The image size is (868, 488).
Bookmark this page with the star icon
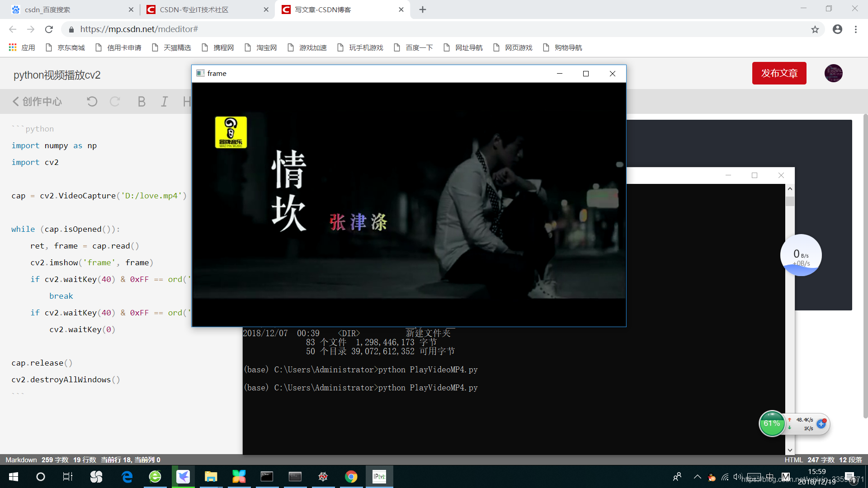tap(815, 29)
